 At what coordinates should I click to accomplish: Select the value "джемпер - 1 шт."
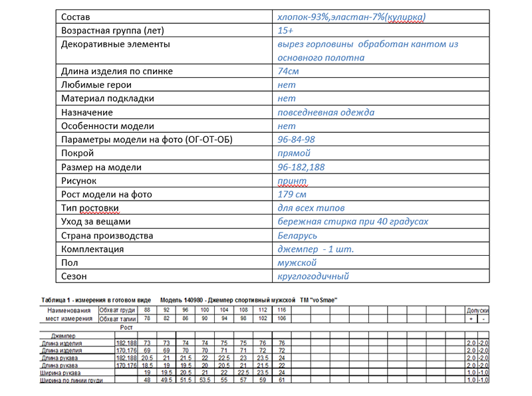(x=315, y=249)
